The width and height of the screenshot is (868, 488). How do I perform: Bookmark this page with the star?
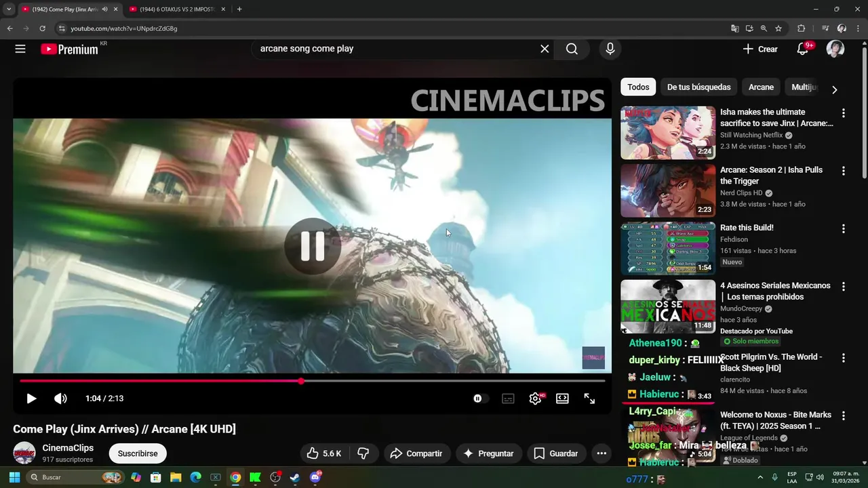(778, 28)
